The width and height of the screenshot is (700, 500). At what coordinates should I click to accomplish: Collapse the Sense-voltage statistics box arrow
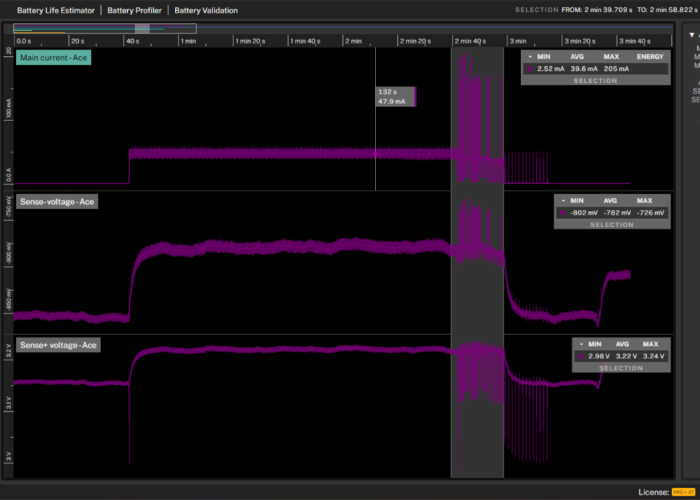[x=563, y=201]
